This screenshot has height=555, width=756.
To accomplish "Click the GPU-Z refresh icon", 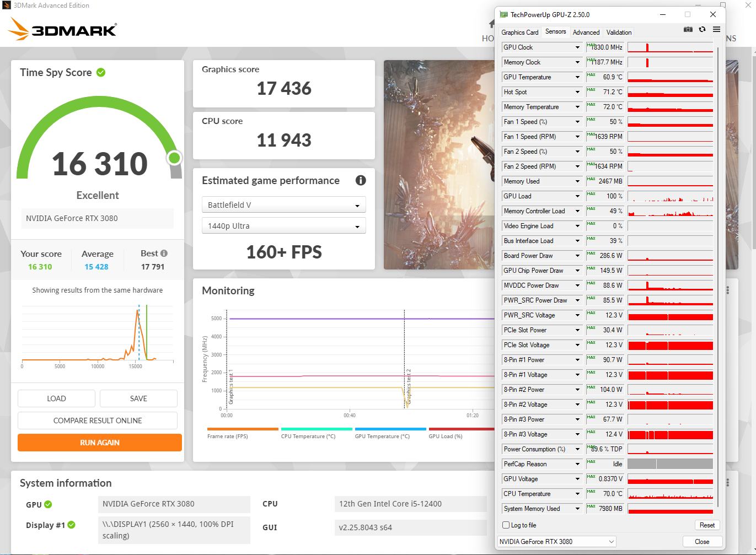I will click(x=702, y=29).
